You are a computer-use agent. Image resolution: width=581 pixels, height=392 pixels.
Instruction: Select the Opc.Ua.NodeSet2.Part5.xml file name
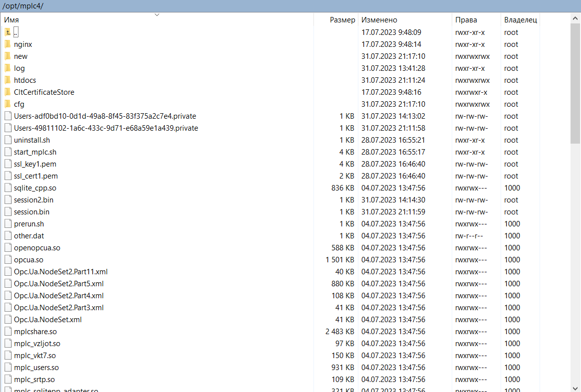click(59, 284)
